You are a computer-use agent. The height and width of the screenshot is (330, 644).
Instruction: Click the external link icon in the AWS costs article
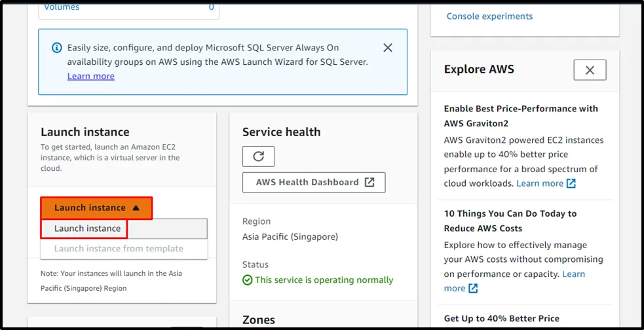pyautogui.click(x=473, y=289)
